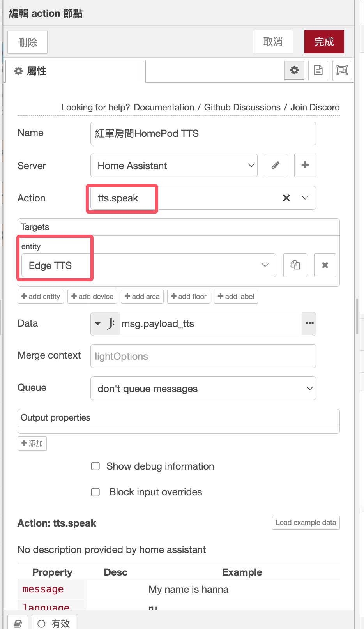364x629 pixels.
Task: Open the Documentation help link
Action: coord(164,107)
